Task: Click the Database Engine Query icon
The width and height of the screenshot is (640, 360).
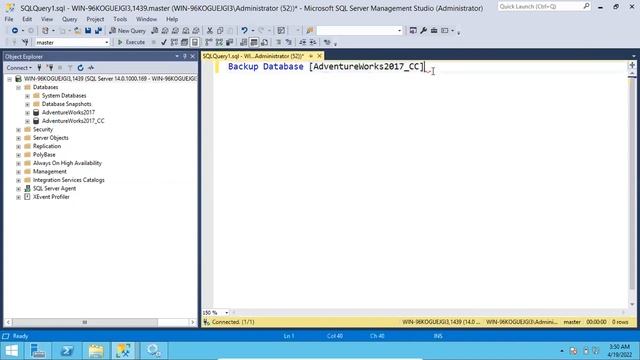Action: 155,31
